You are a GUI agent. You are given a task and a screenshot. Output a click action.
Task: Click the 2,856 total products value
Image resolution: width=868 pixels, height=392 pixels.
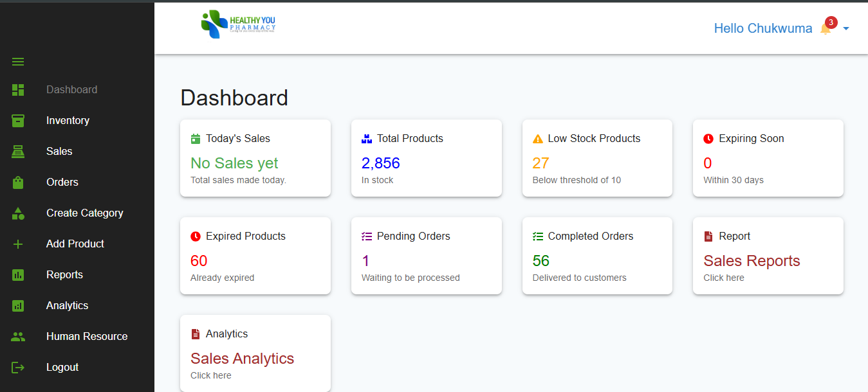[x=381, y=163]
